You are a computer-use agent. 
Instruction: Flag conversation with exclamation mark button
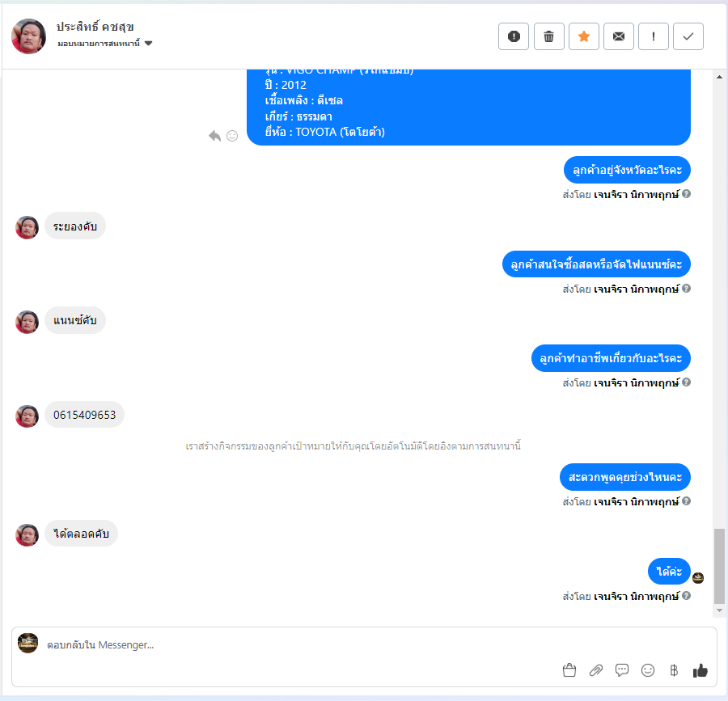point(654,36)
